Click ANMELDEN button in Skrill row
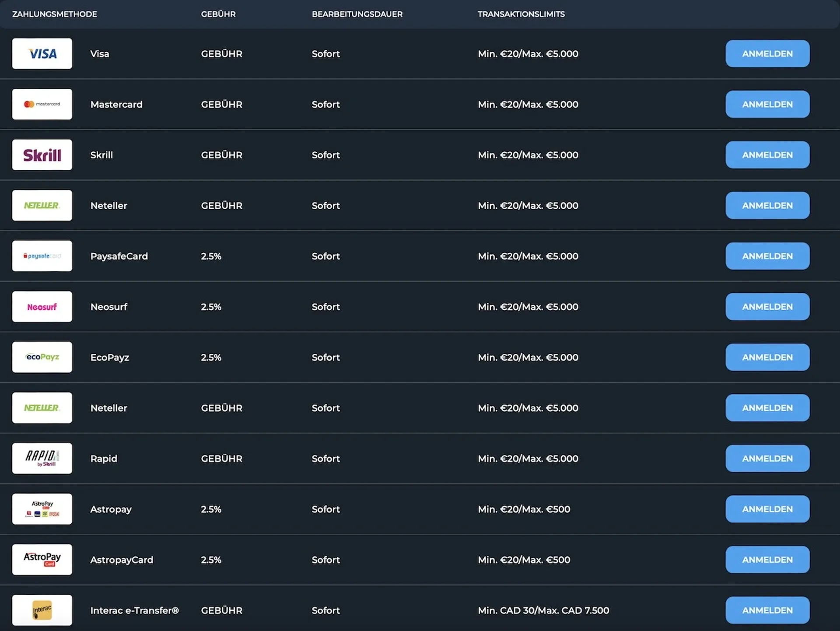The width and height of the screenshot is (840, 631). 767,155
